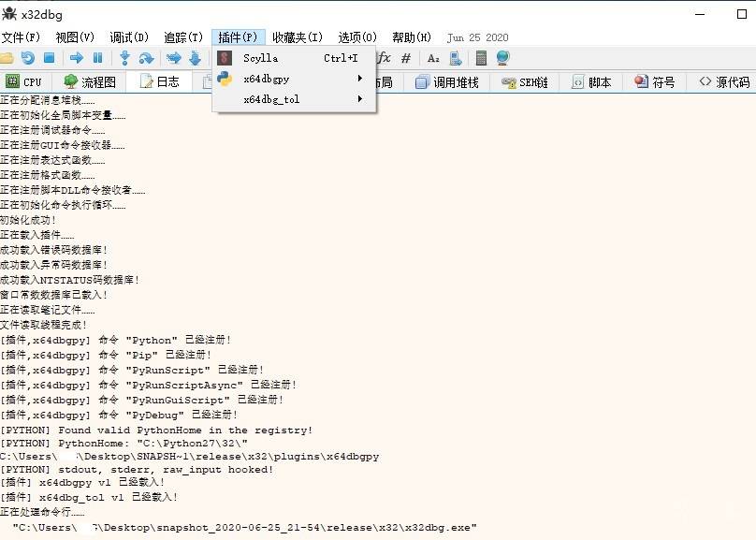
Task: Switch to the 源代码 source tab
Action: [x=725, y=82]
